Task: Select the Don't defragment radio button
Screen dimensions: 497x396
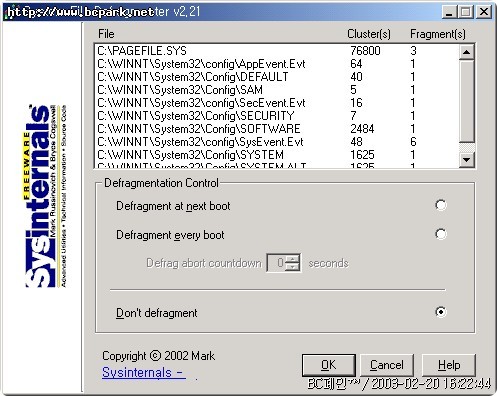Action: [x=441, y=312]
